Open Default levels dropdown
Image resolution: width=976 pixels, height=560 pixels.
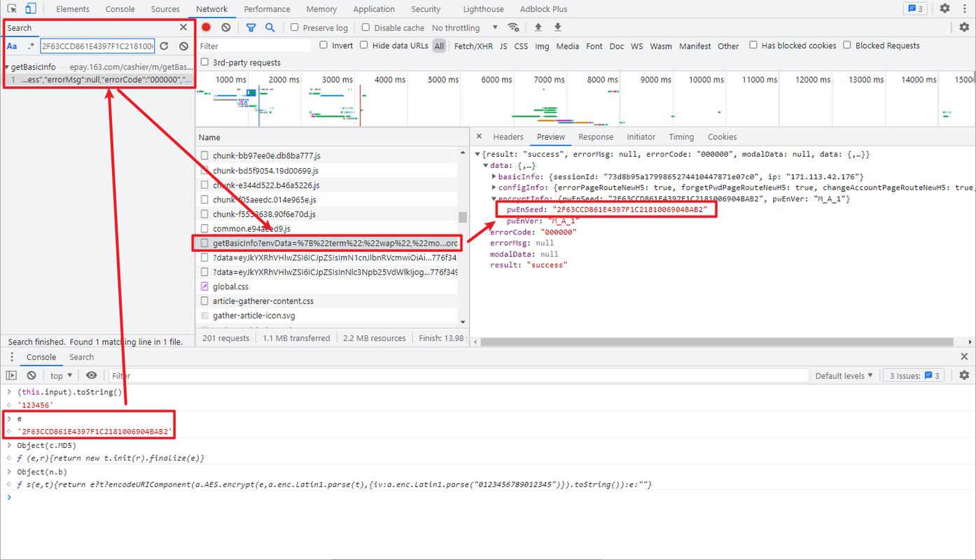click(844, 375)
